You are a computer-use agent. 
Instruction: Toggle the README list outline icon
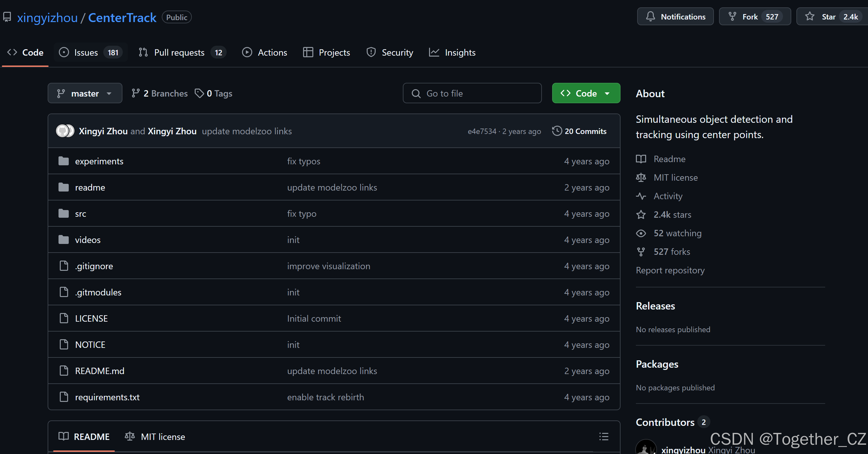[604, 437]
